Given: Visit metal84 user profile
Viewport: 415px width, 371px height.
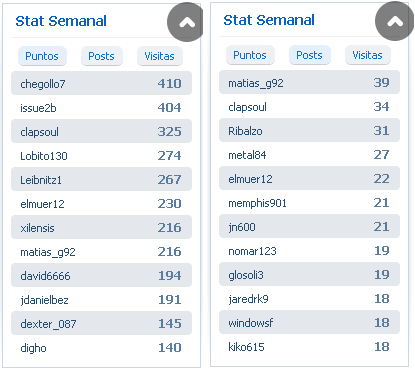Looking at the screenshot, I should (247, 155).
